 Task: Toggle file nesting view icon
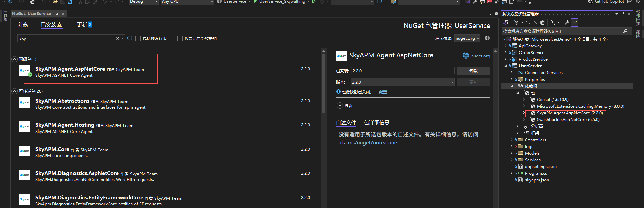[553, 22]
